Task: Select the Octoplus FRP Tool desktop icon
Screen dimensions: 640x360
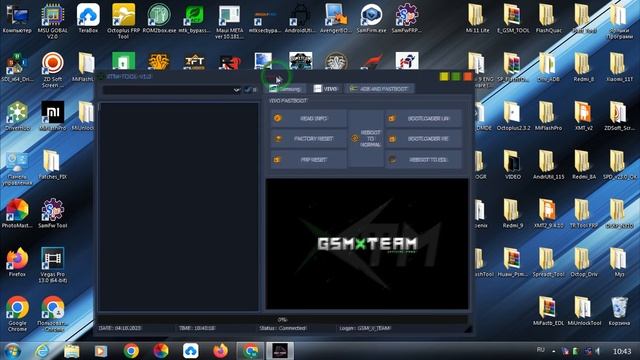Action: coord(123,21)
